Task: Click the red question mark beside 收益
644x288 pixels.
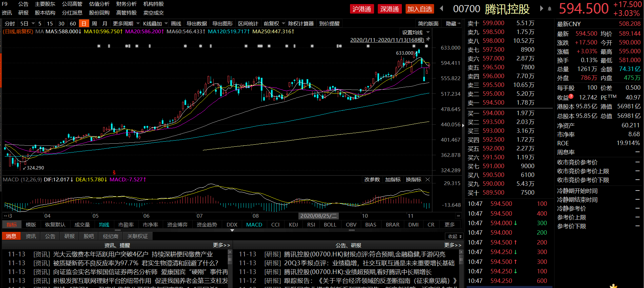Action: [x=571, y=96]
